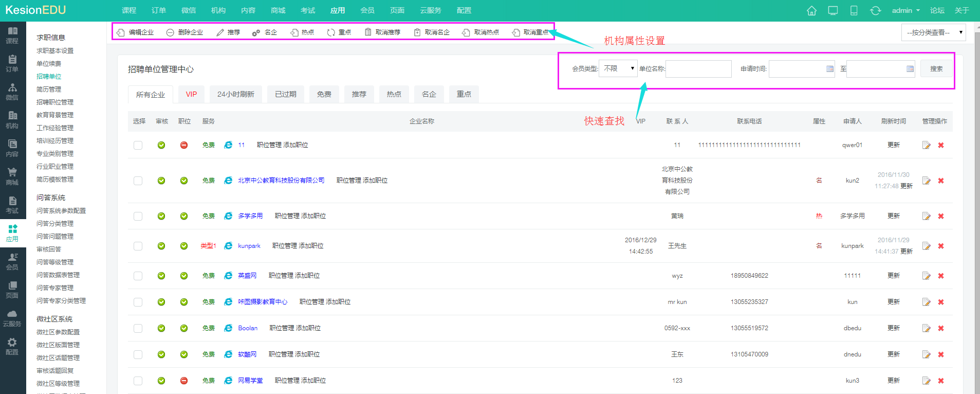Open the 商城 shopping cart sidebar icon
The height and width of the screenshot is (394, 980).
[12, 176]
